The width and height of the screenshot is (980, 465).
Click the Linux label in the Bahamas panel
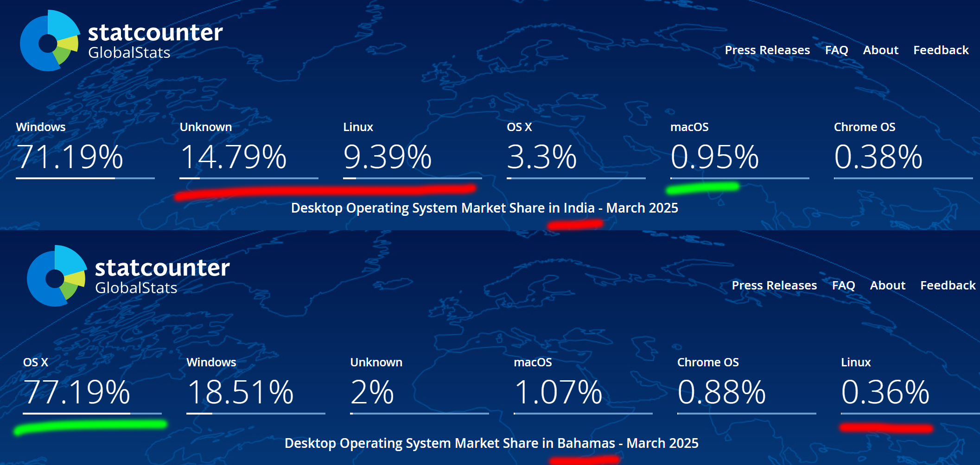(856, 362)
